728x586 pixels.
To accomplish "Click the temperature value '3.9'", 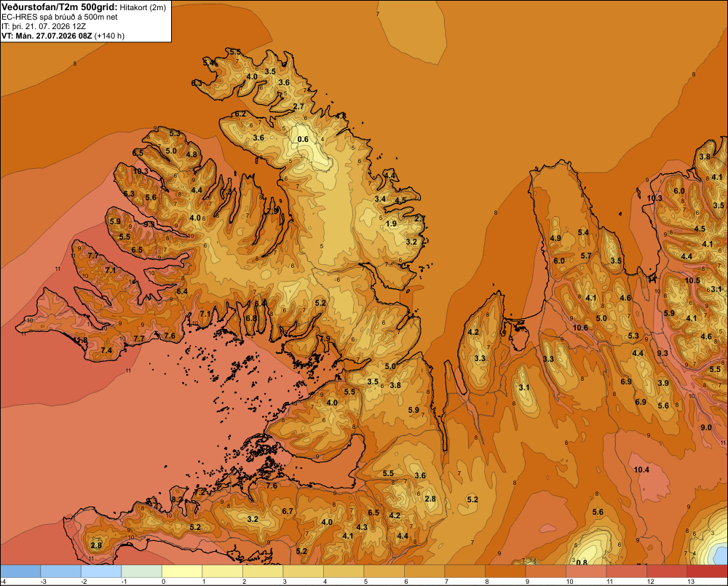I will click(663, 383).
